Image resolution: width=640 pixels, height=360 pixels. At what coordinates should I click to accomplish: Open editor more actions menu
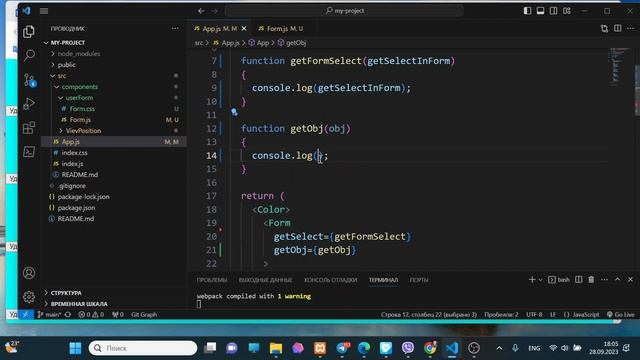631,28
